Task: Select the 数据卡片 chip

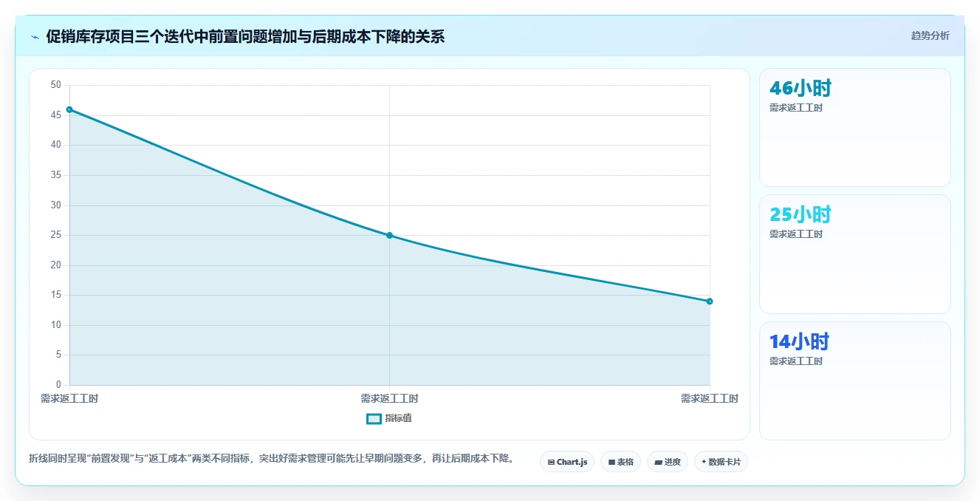Action: coord(721,462)
